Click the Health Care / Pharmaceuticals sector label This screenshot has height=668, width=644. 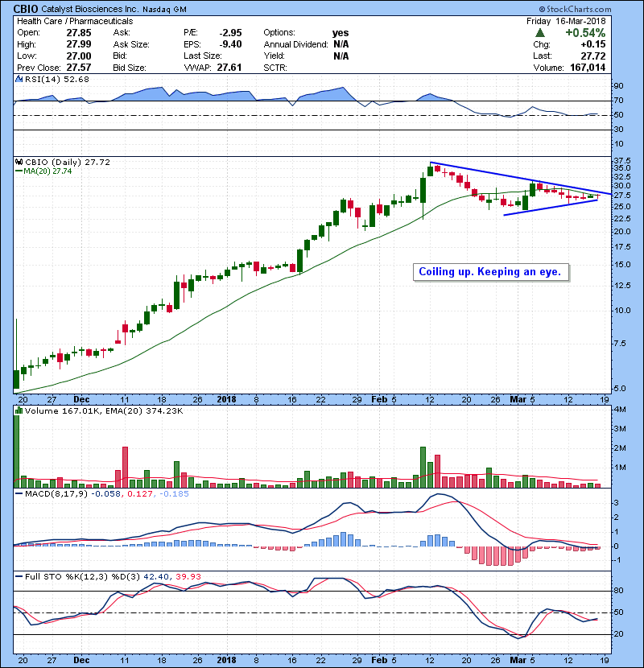click(x=75, y=21)
